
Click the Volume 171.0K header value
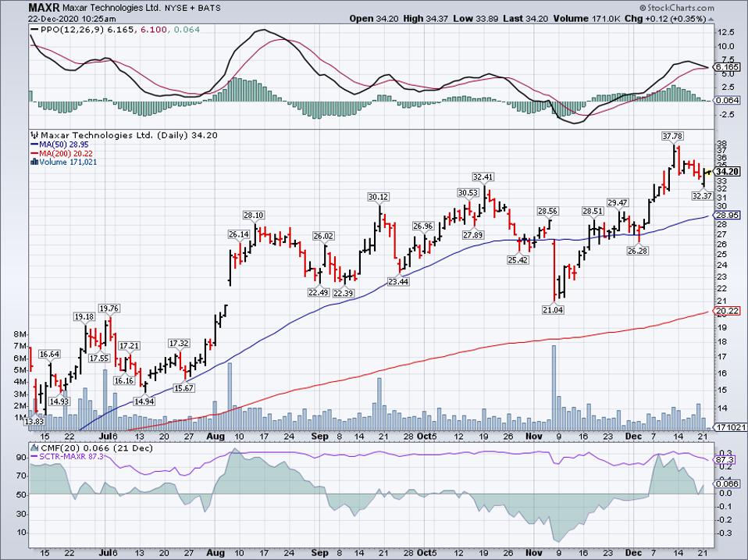(587, 19)
